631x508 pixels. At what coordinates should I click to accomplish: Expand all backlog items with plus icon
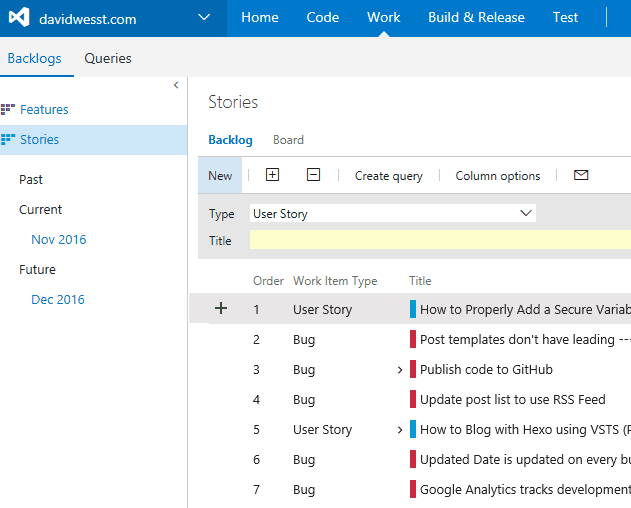272,175
